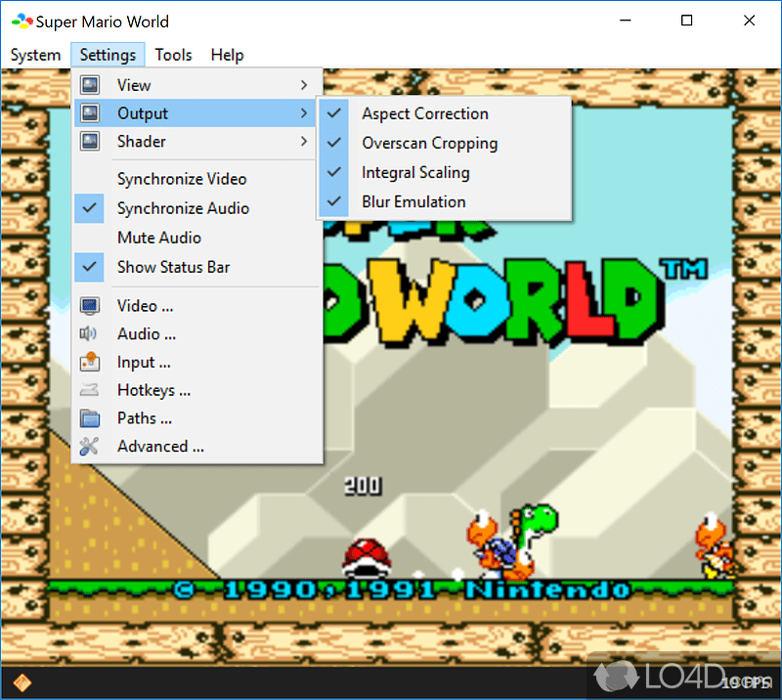
Task: Click the Video settings display icon
Action: (90, 305)
